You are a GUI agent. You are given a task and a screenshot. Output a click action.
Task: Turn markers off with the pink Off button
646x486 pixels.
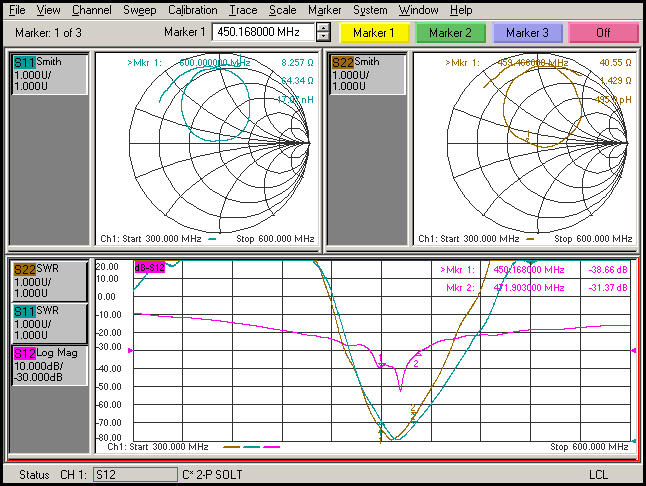point(603,33)
